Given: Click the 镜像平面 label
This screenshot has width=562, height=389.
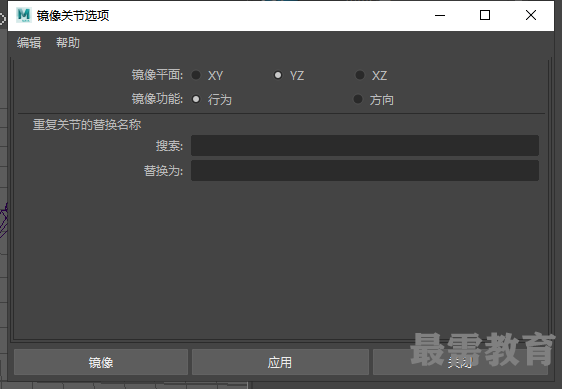Looking at the screenshot, I should click(157, 75).
